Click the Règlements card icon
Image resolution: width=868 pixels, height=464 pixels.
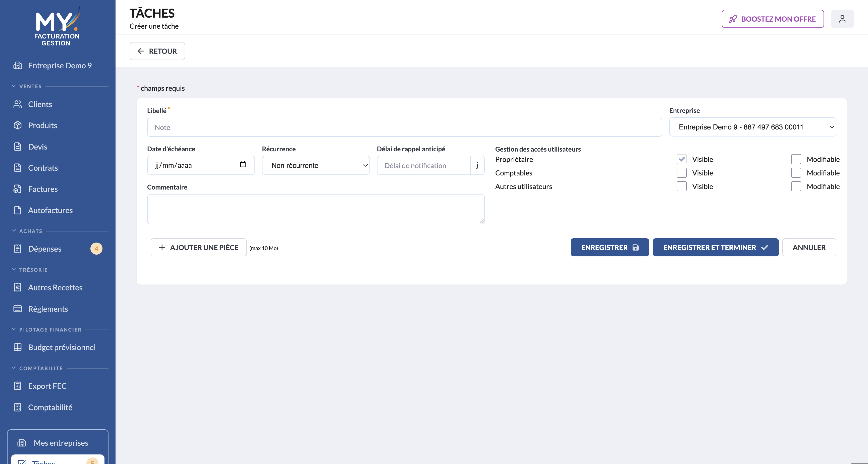(18, 309)
